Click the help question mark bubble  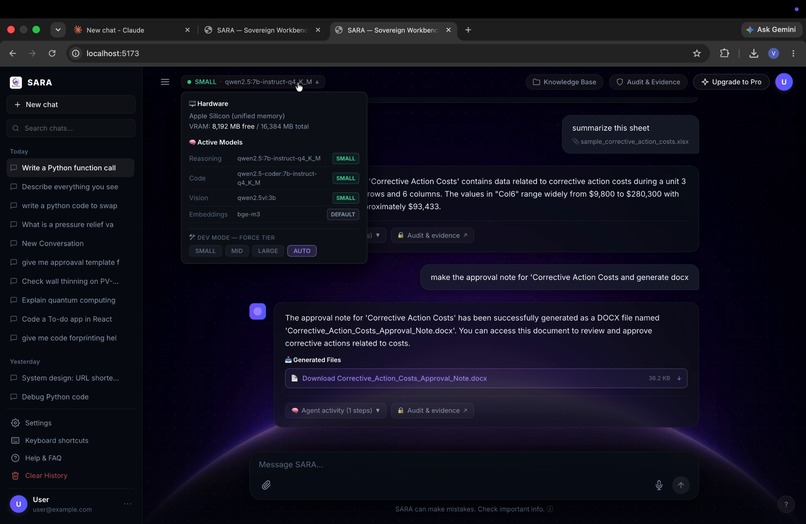[785, 504]
